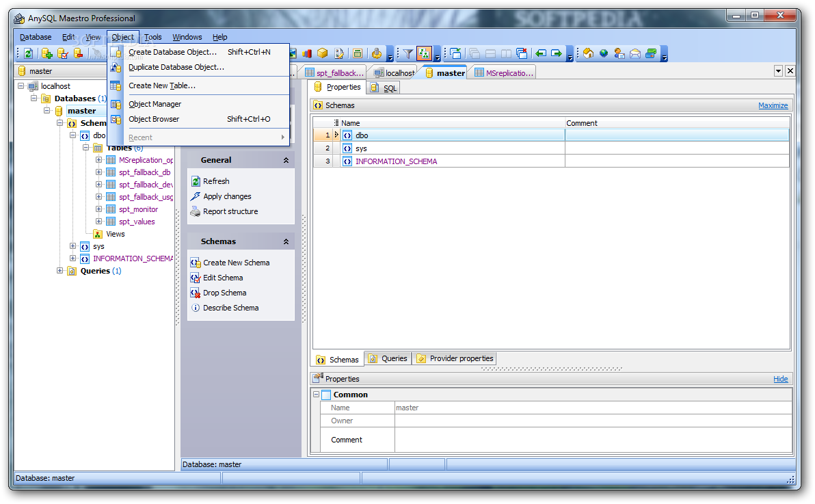
Task: Click Create New Schema action
Action: coord(230,263)
